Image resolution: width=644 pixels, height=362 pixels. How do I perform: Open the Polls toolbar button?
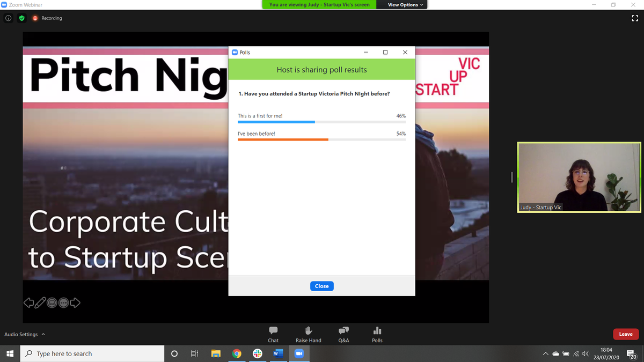click(377, 334)
